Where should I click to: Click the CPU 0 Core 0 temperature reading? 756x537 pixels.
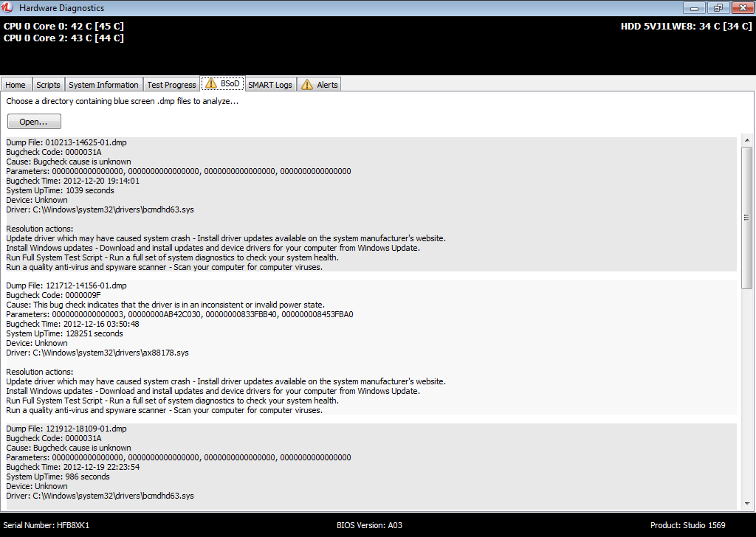click(x=63, y=27)
